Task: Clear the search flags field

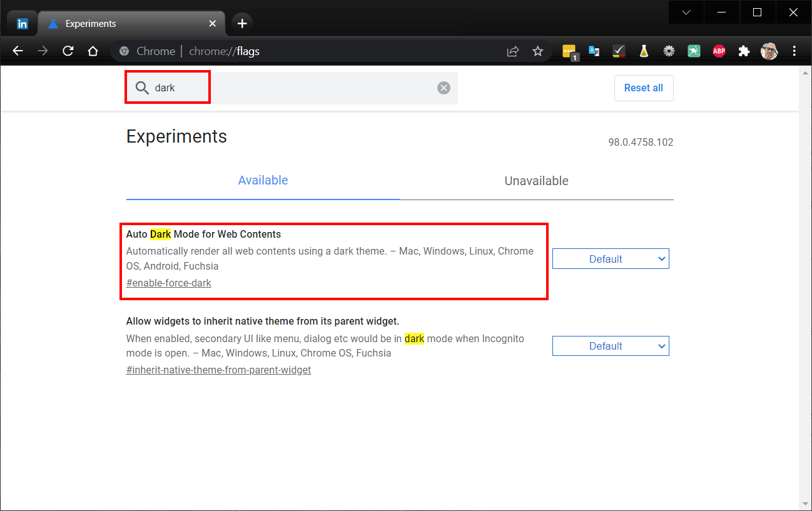Action: pos(444,88)
